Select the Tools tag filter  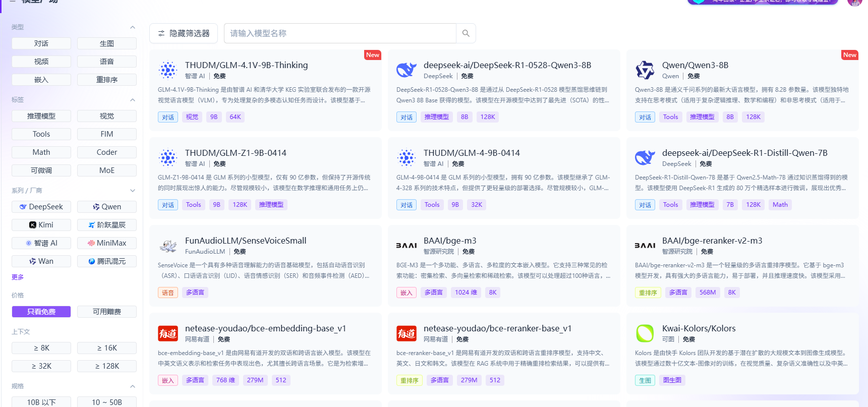(41, 134)
